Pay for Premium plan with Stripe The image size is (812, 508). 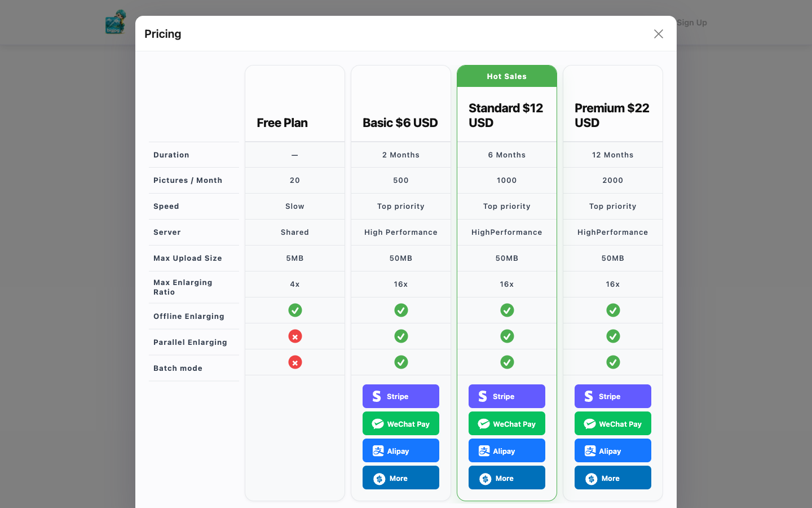pyautogui.click(x=613, y=396)
